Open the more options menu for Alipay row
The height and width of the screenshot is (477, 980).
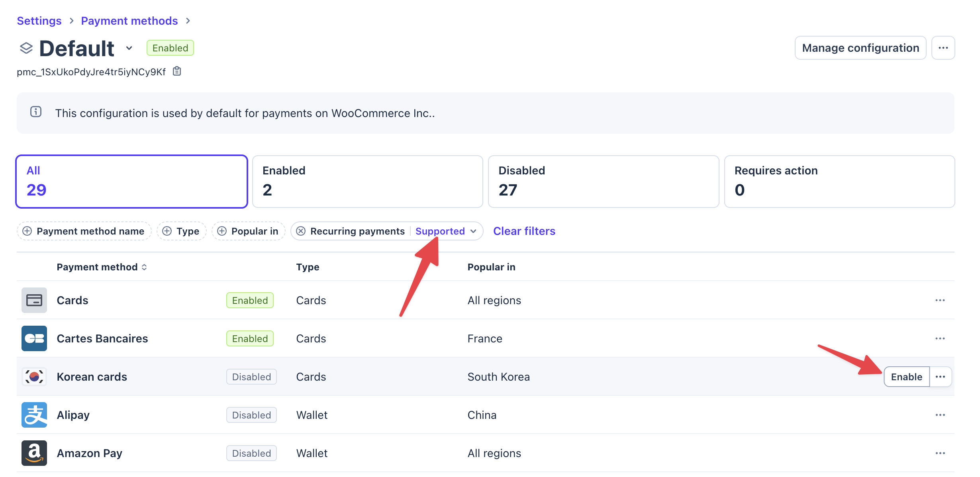pyautogui.click(x=940, y=415)
